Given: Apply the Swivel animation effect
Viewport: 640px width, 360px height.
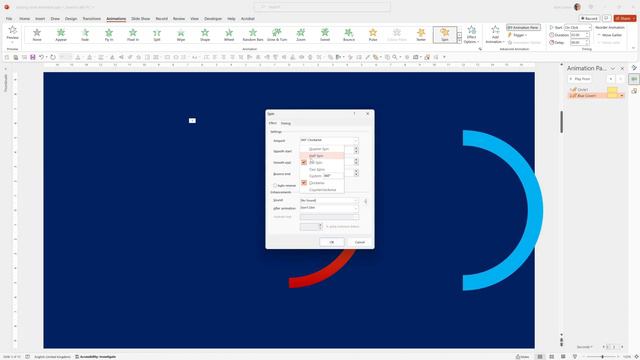Looking at the screenshot, I should pos(325,35).
